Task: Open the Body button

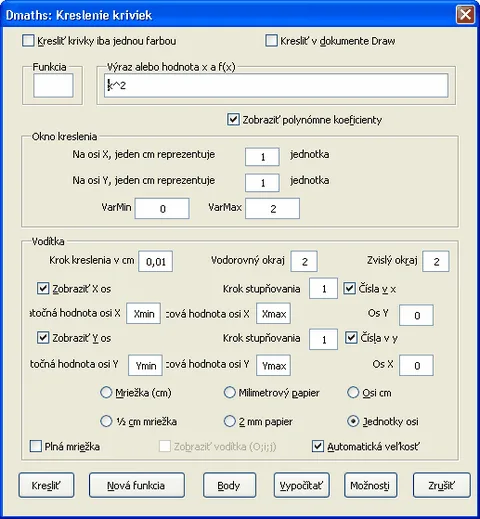Action: (x=229, y=485)
